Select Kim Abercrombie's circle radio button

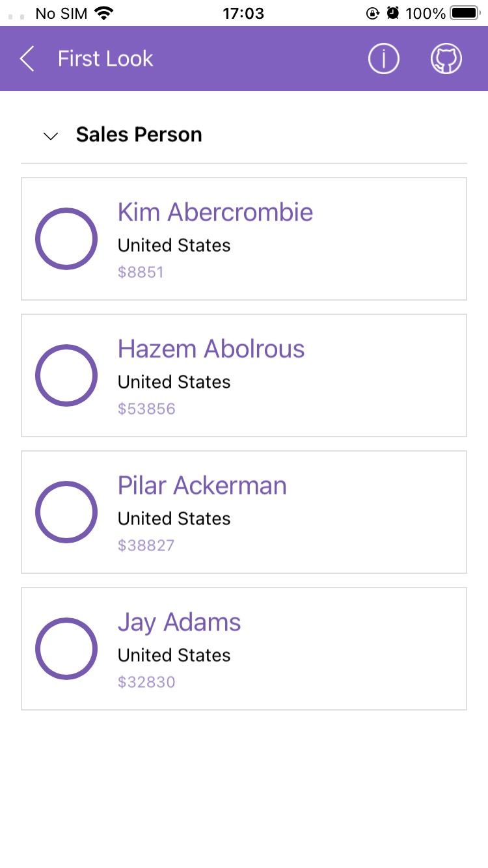(x=66, y=239)
